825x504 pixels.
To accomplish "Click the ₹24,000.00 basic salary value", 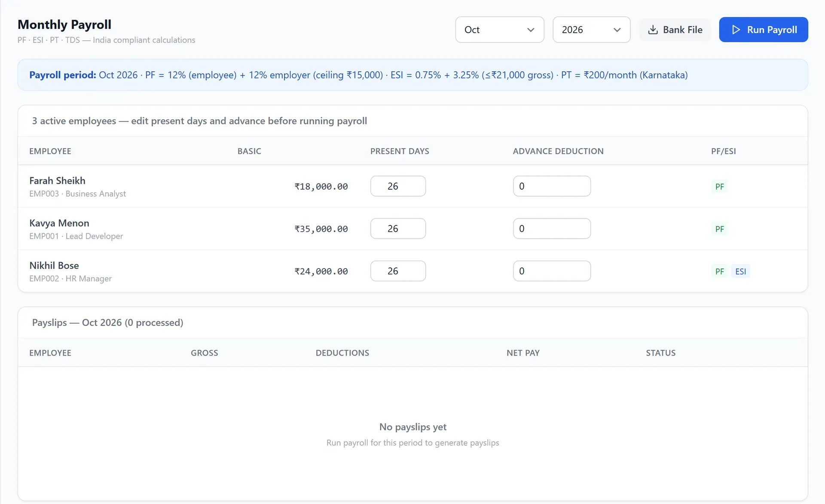I will [321, 271].
